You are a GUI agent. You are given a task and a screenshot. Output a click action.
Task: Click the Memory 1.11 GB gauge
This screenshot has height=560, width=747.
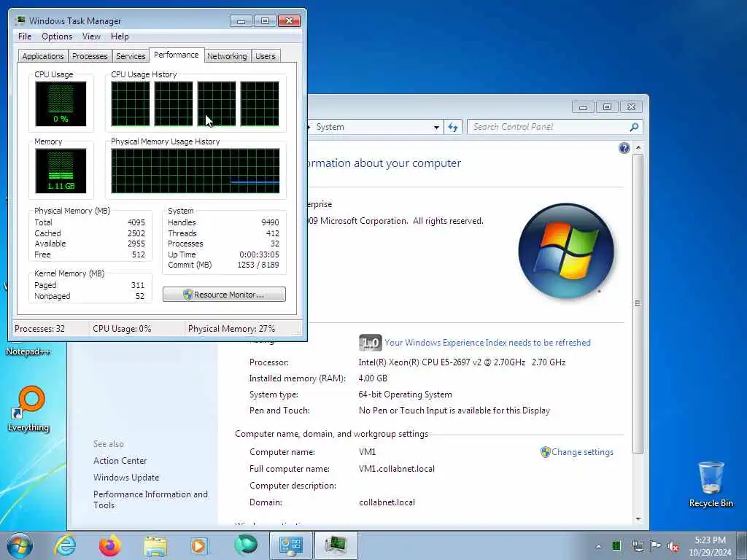click(61, 171)
